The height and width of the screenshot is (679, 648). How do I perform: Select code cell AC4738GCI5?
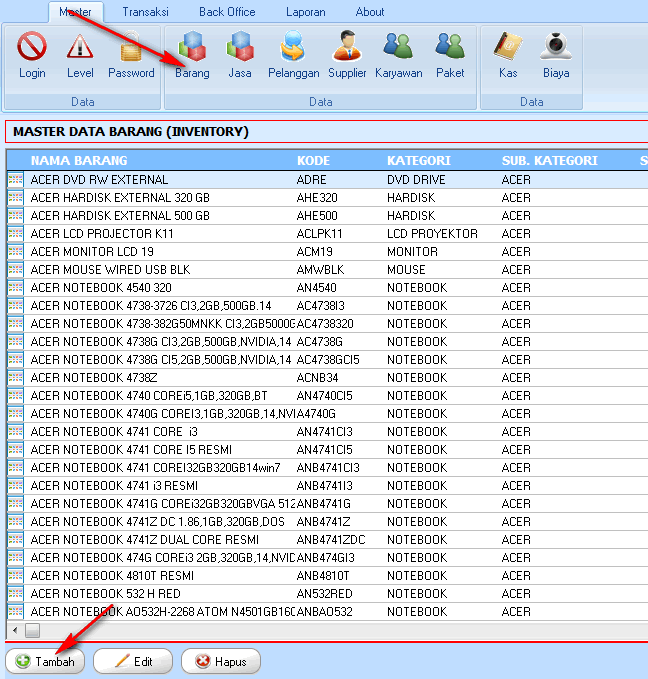(328, 359)
